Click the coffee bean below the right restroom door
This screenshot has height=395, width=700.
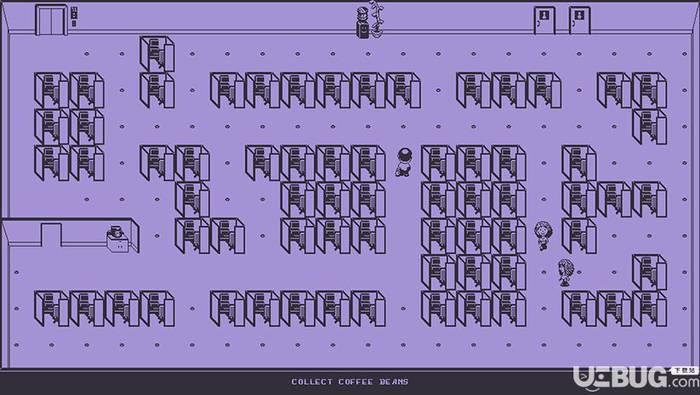[579, 54]
